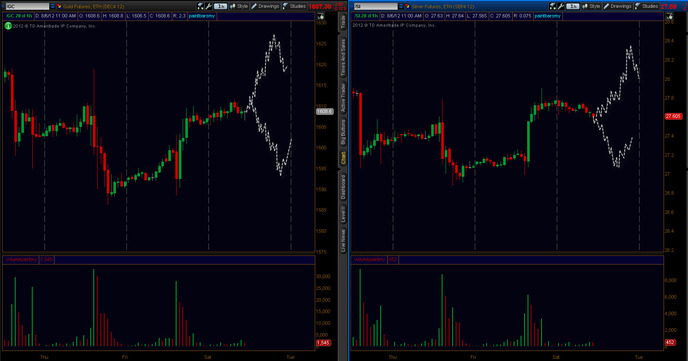Screen dimensions: 688x361
Task: Click colored link icon beside Gold Futures title
Action: point(59,6)
